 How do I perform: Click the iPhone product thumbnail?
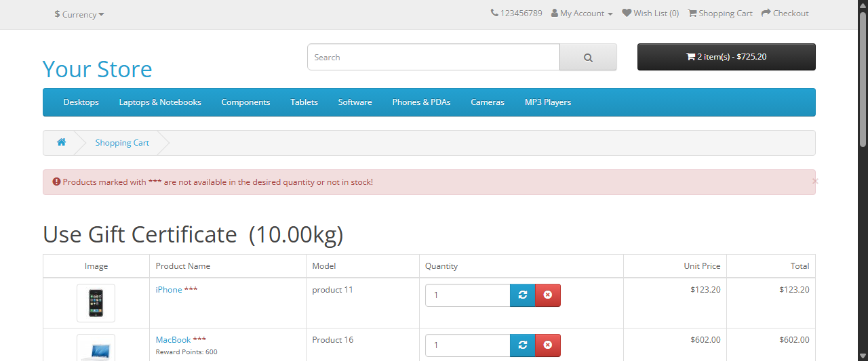point(96,303)
